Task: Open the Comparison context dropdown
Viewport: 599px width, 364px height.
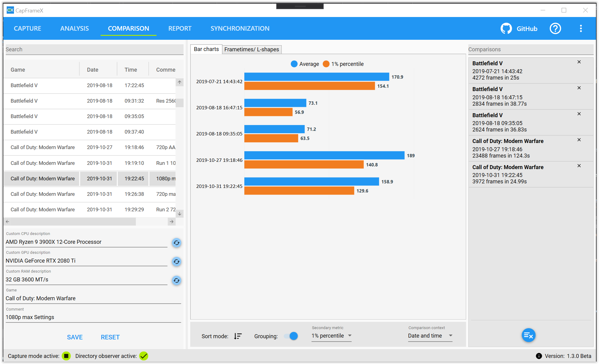Action: pyautogui.click(x=430, y=336)
